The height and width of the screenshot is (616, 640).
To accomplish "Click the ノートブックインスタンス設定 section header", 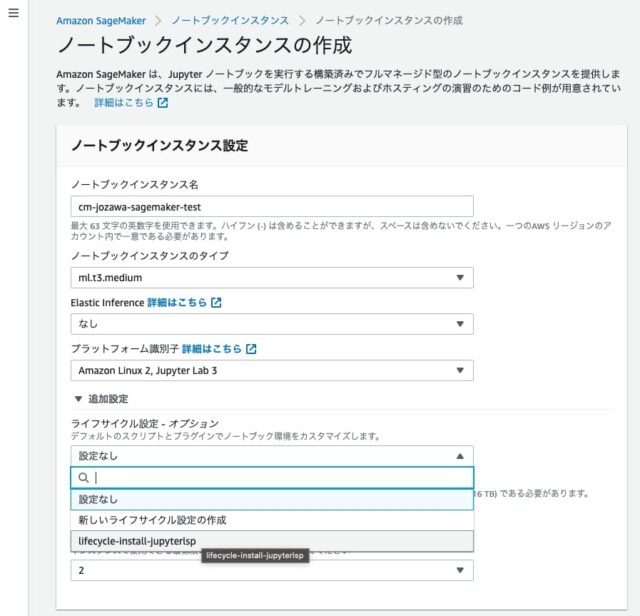I will (160, 145).
